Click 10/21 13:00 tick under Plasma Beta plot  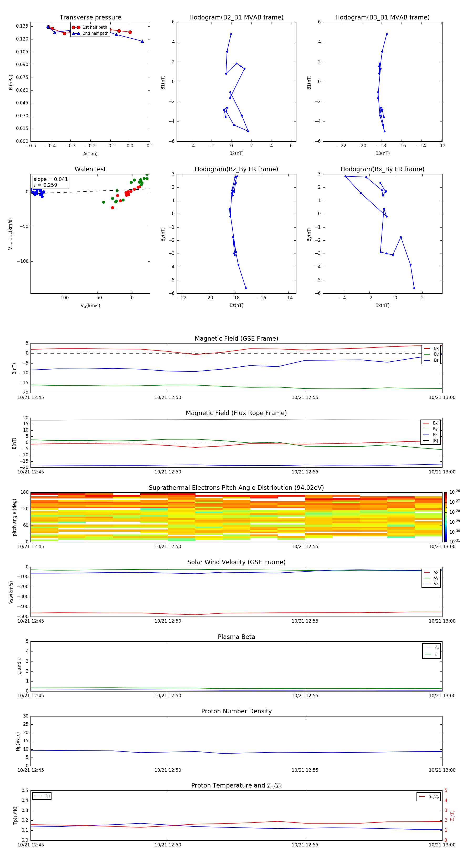point(442,695)
